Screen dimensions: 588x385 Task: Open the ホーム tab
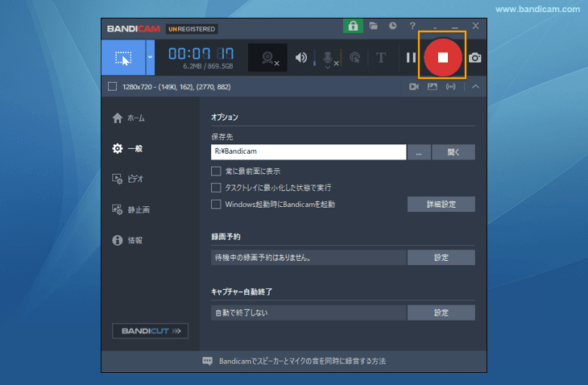point(128,118)
